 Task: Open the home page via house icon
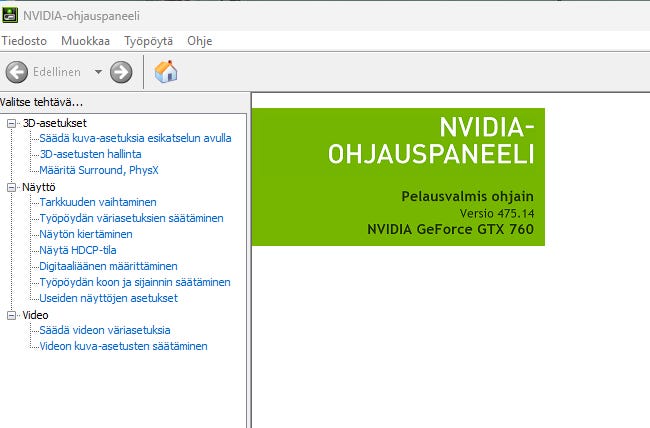coord(166,71)
